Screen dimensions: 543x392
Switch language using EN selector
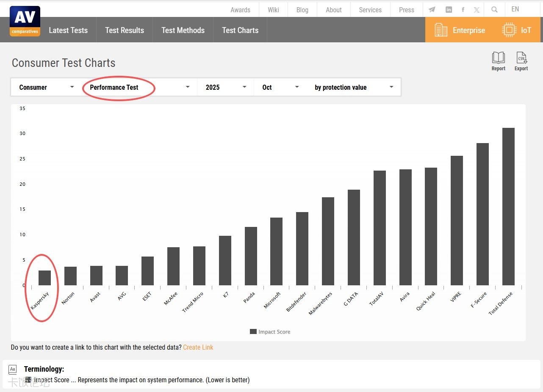(x=515, y=9)
